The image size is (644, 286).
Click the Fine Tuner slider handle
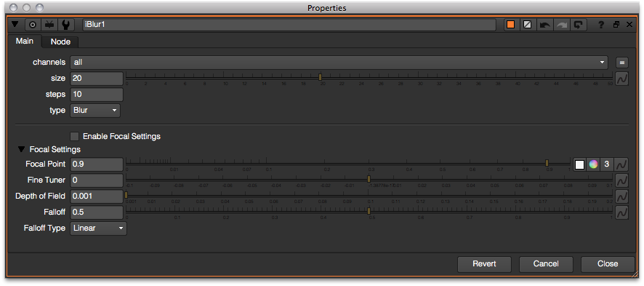369,179
